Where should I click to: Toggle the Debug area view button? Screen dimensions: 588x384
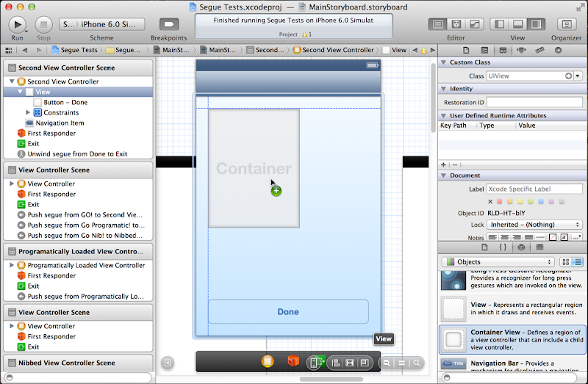tap(517, 24)
